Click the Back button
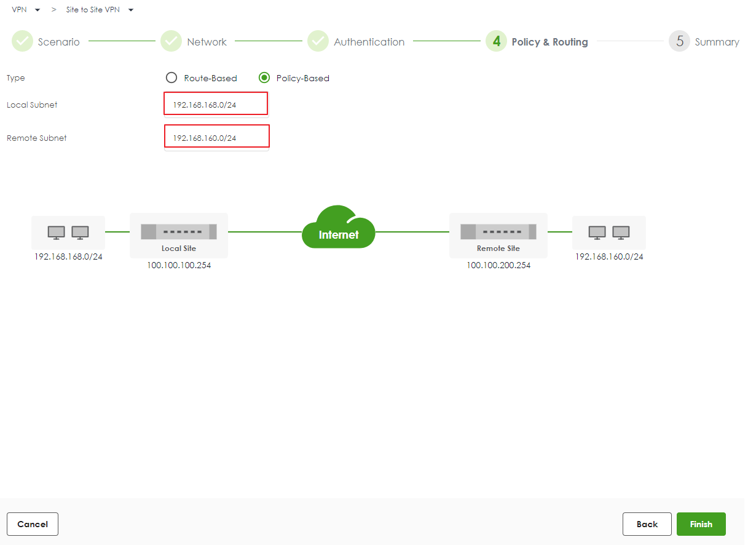The image size is (756, 545). [x=647, y=524]
